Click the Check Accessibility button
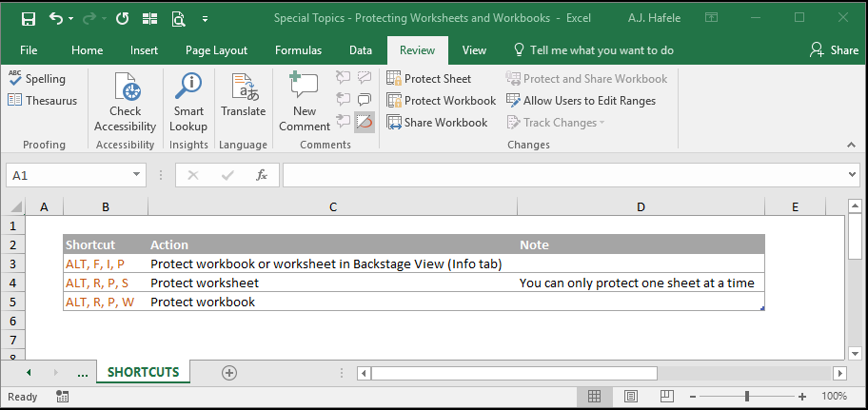The image size is (868, 410). [x=125, y=103]
